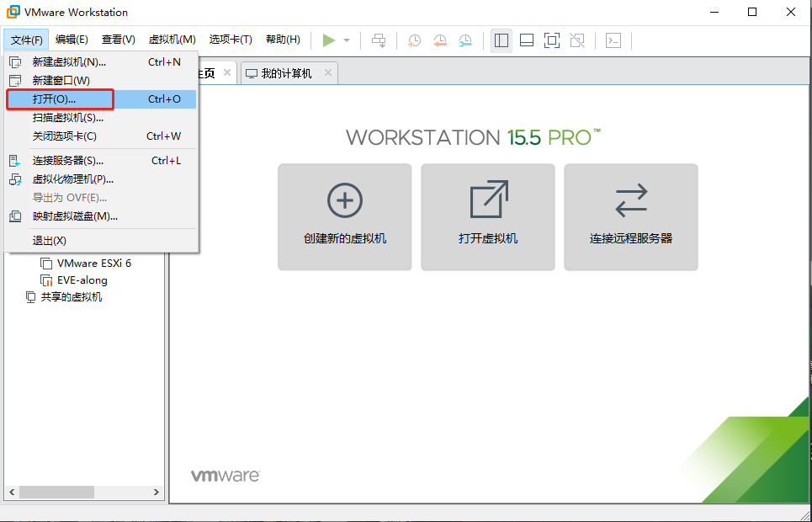This screenshot has width=812, height=522.
Task: Open the 编辑(E) menu
Action: 72,40
